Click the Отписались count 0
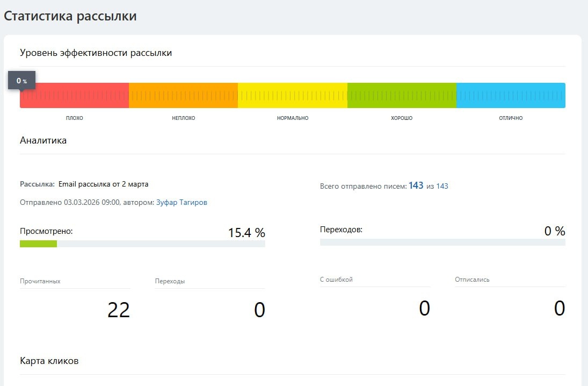Screen dimensions: 588x386 pos(560,308)
